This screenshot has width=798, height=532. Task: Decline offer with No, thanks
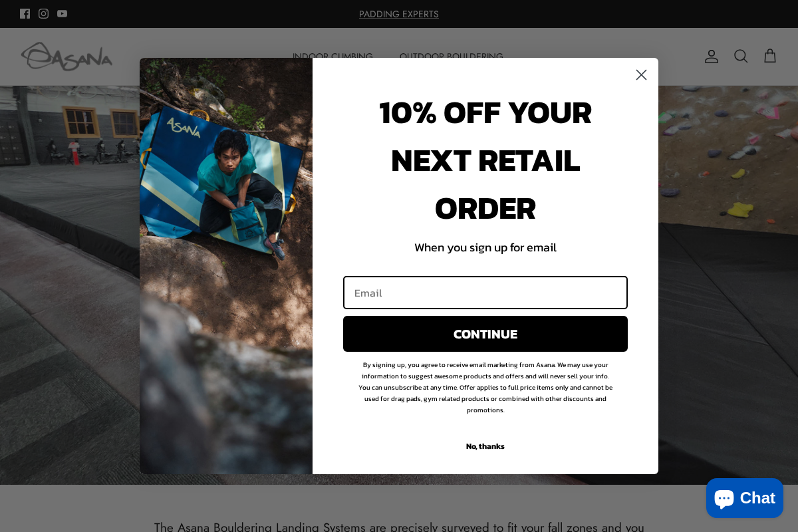click(485, 446)
